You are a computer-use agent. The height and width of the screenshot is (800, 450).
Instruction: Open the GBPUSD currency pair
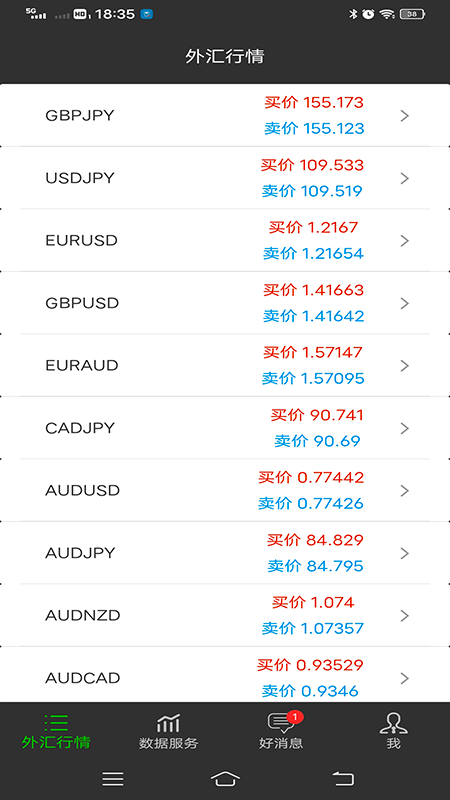[x=225, y=303]
